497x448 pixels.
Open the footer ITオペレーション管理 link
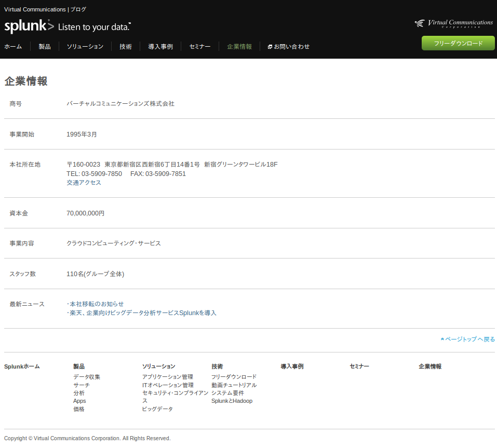pos(168,385)
